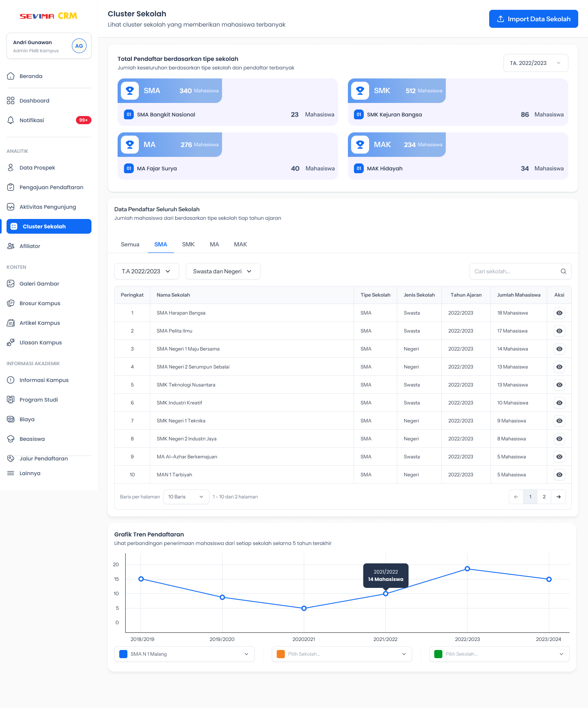Open the green Pilih Sekolah dropdown
The height and width of the screenshot is (708, 588).
tap(499, 654)
